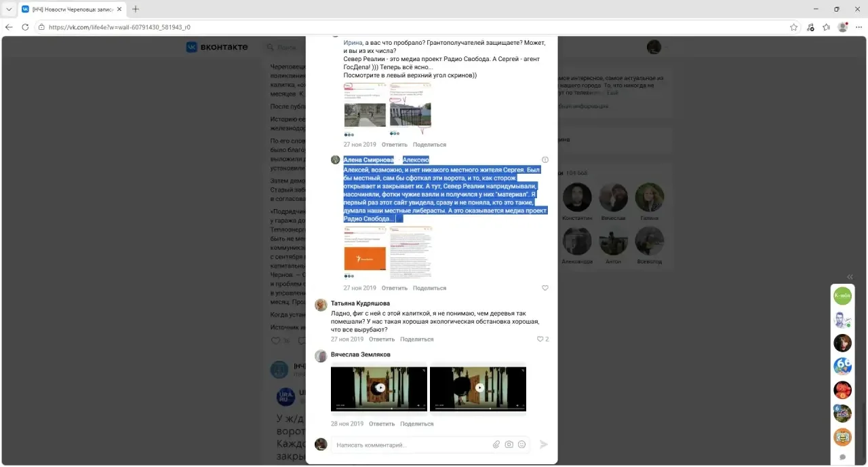Viewport: 868px width, 467px height.
Task: Open the favorites list icon
Action: coord(827,27)
